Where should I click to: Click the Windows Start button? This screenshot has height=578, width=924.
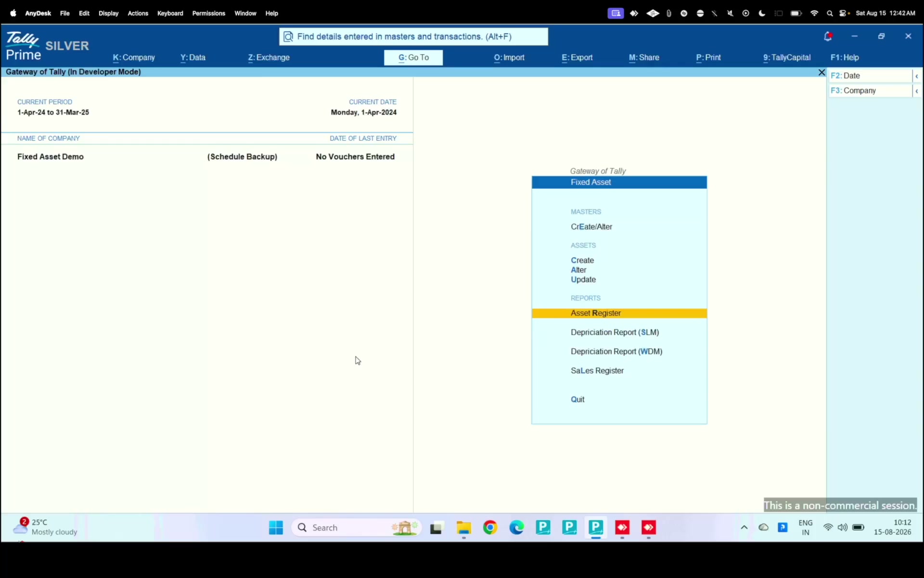tap(276, 527)
